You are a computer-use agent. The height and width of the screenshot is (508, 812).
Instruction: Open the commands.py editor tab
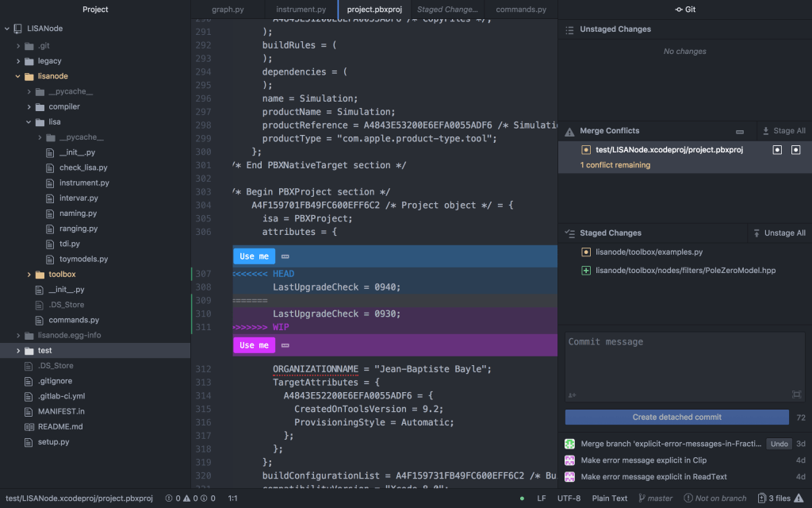[520, 10]
